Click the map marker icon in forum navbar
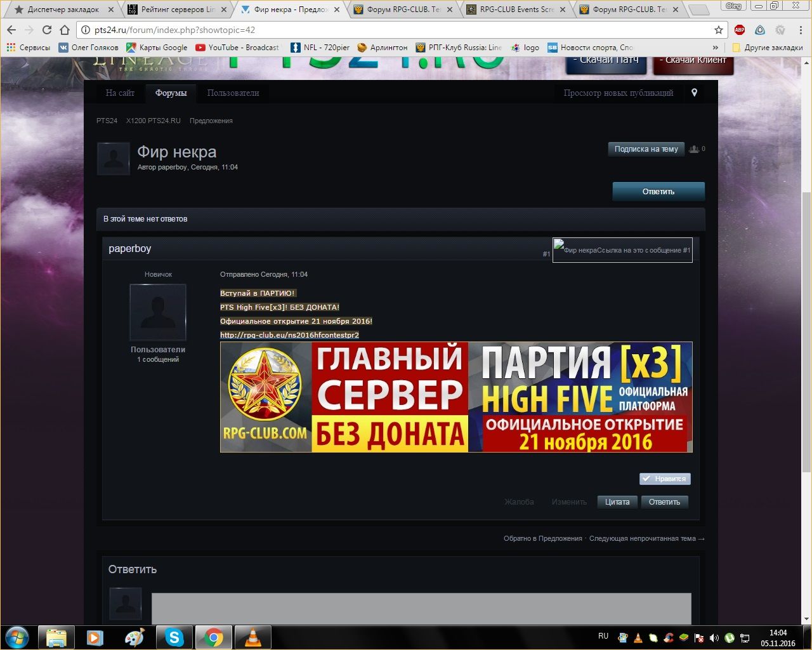The width and height of the screenshot is (812, 650). tap(695, 93)
